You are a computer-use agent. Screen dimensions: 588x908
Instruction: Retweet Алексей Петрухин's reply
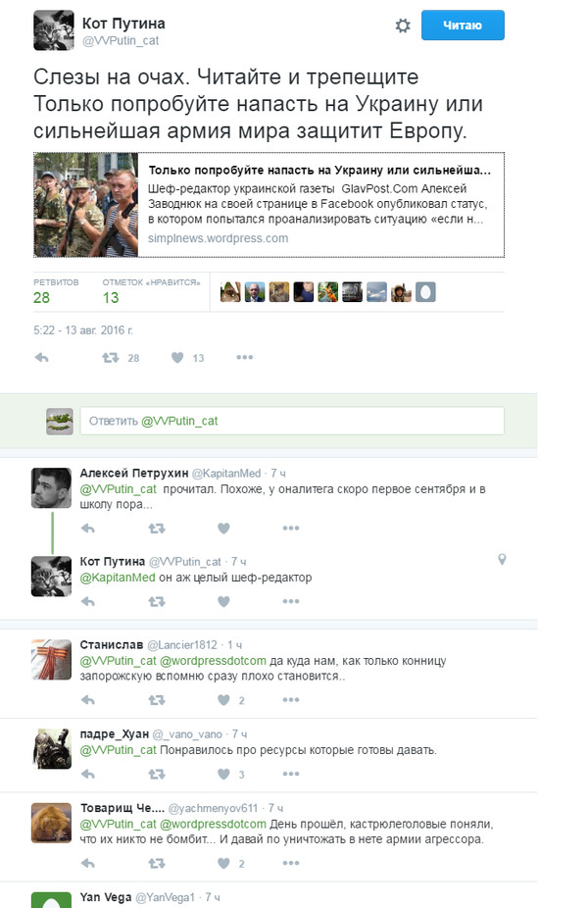pos(156,529)
